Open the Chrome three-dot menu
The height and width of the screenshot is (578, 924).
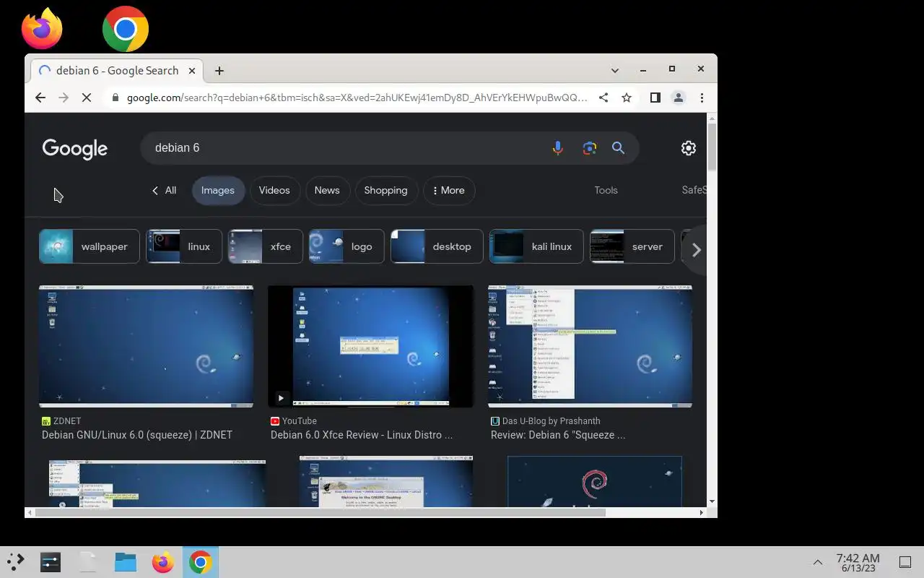point(702,98)
